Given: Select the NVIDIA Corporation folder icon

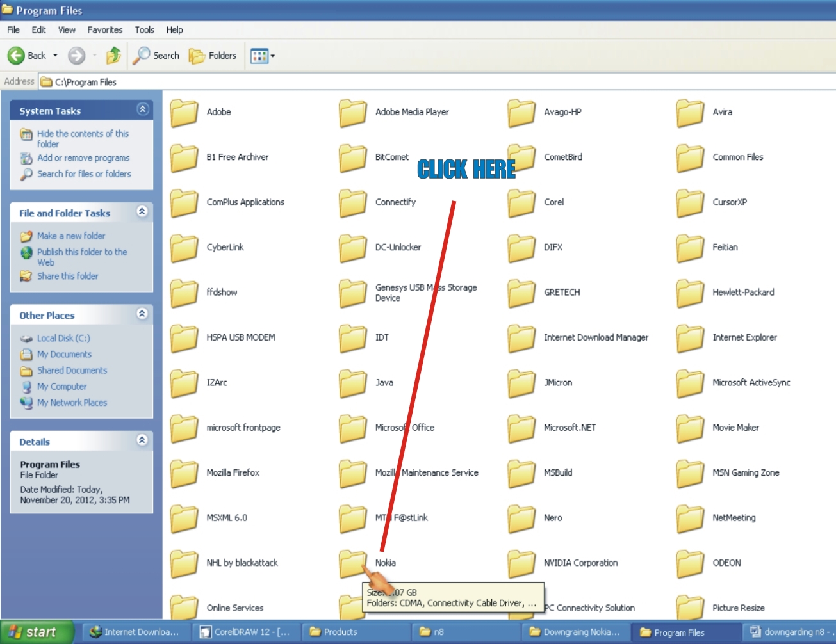Looking at the screenshot, I should pyautogui.click(x=521, y=563).
